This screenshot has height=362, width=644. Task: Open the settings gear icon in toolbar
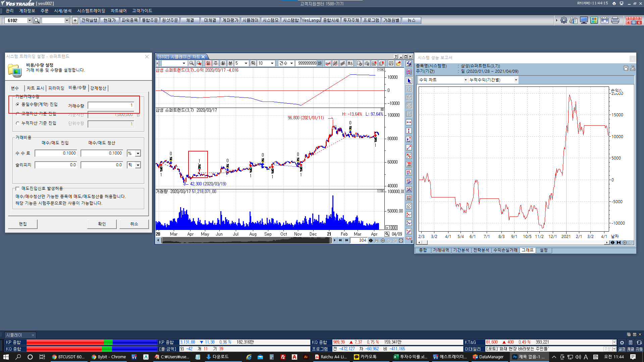(563, 20)
